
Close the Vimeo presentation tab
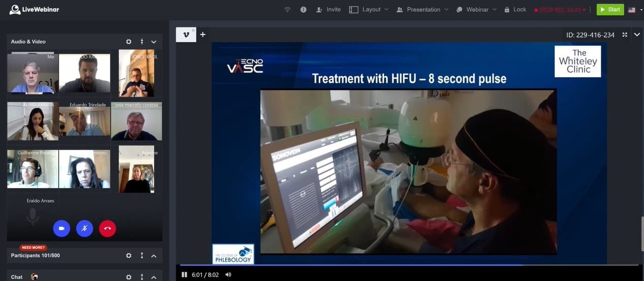pyautogui.click(x=193, y=30)
